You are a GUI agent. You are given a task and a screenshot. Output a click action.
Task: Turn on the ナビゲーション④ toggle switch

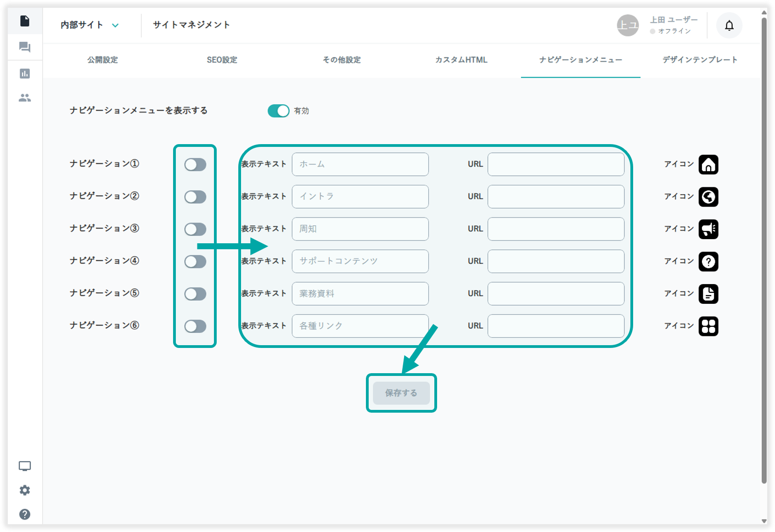195,262
